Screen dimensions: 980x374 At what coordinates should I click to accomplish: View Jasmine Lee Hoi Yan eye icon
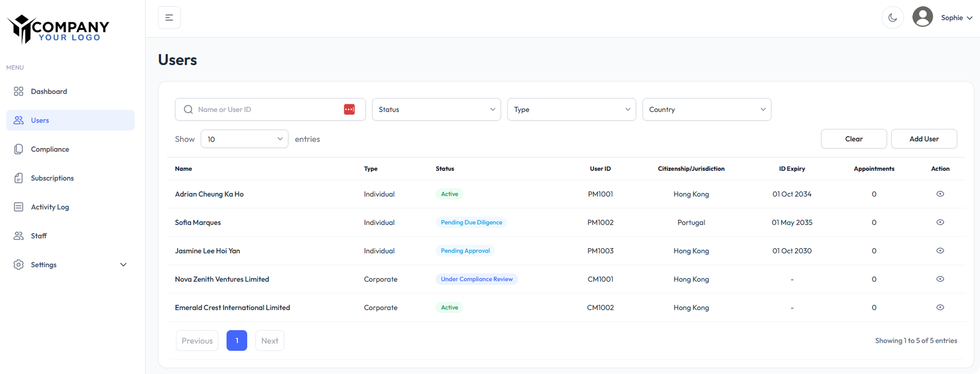coord(940,251)
